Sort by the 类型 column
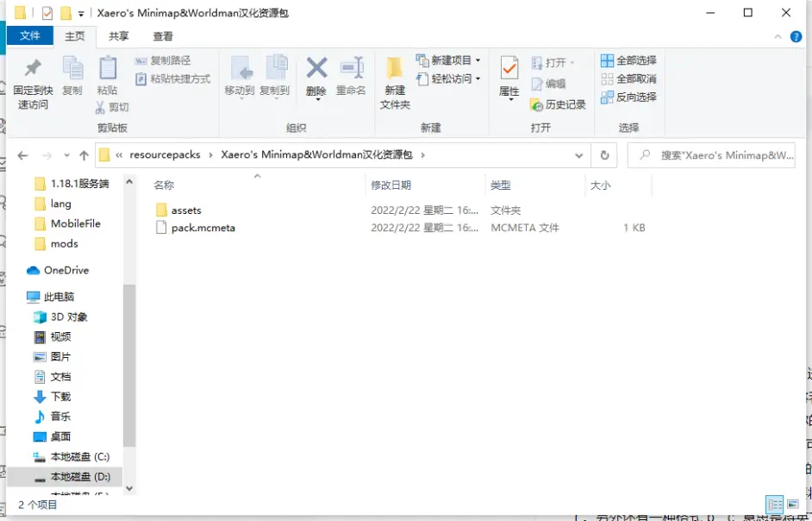812x521 pixels. pos(501,185)
